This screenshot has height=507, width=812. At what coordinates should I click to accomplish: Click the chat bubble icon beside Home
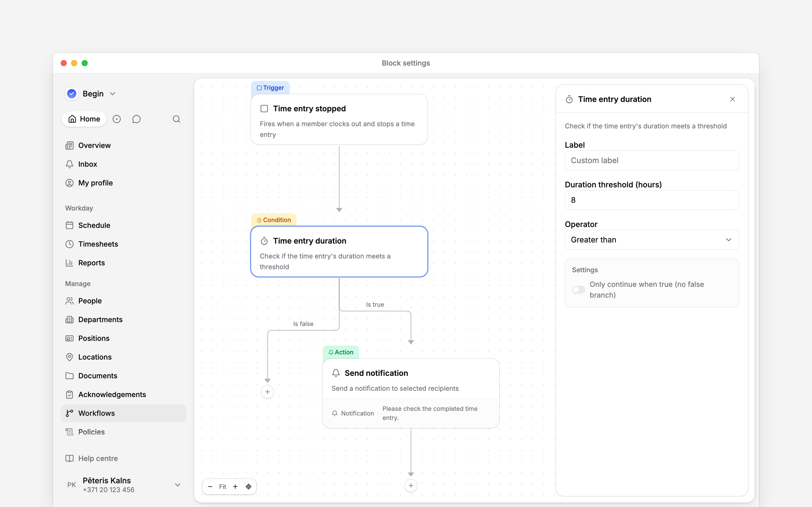tap(136, 119)
